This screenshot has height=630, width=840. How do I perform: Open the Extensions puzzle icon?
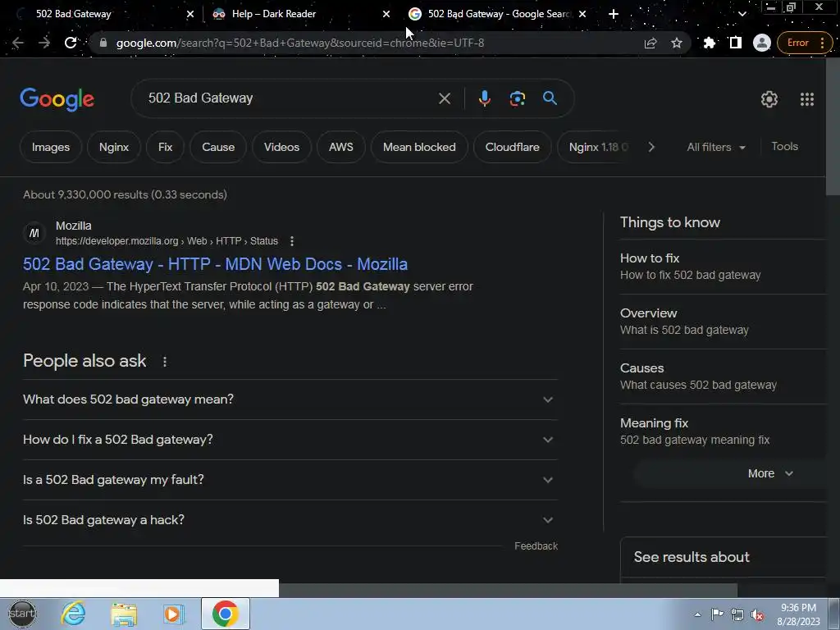(710, 43)
